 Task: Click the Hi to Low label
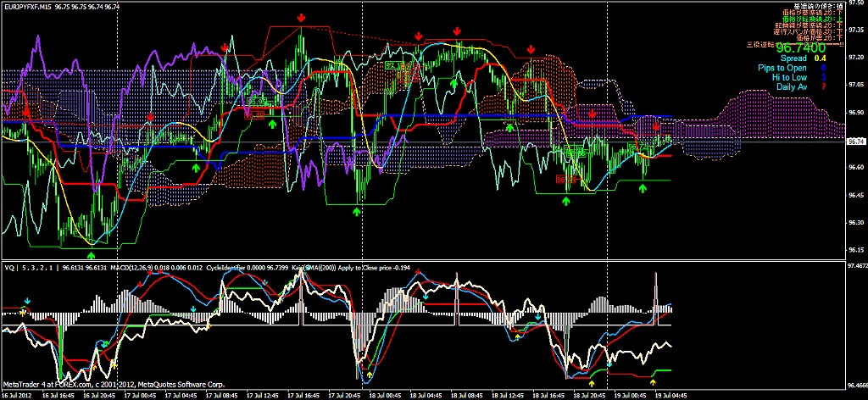(x=789, y=77)
